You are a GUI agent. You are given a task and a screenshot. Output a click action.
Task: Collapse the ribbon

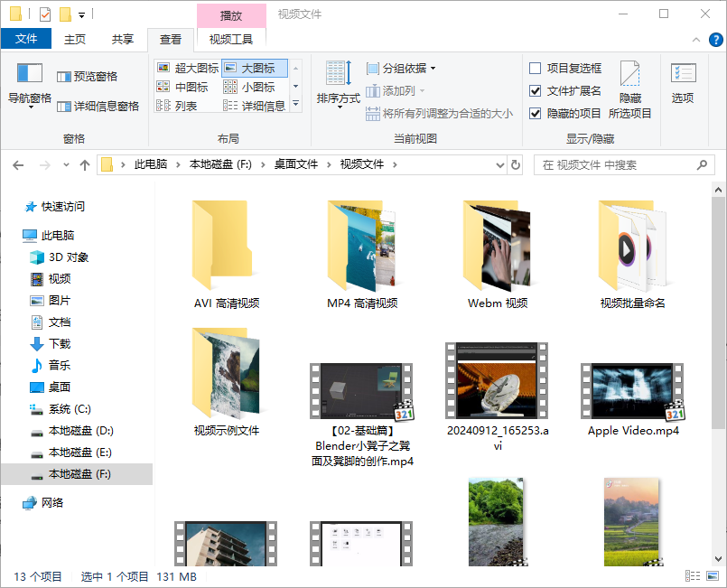coord(696,40)
